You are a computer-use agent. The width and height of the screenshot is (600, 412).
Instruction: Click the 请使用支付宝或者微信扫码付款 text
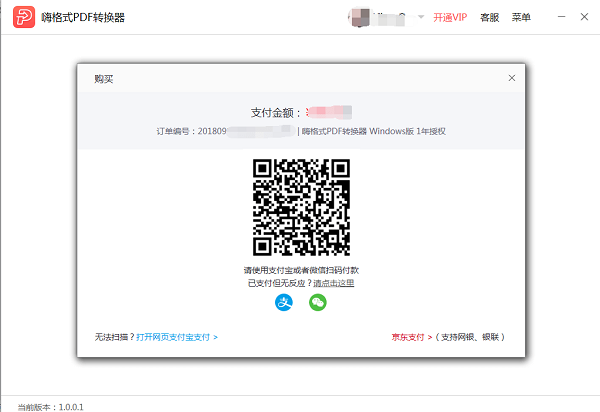(301, 270)
